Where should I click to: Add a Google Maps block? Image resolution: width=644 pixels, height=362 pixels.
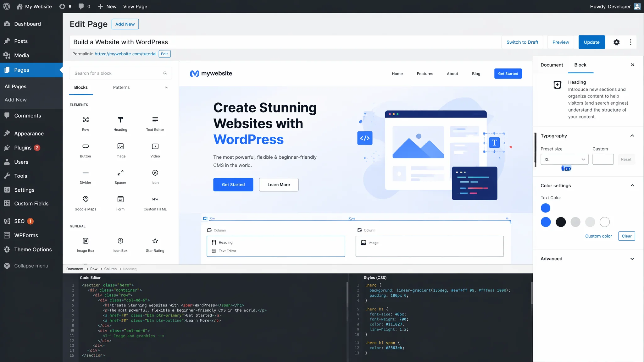[86, 203]
